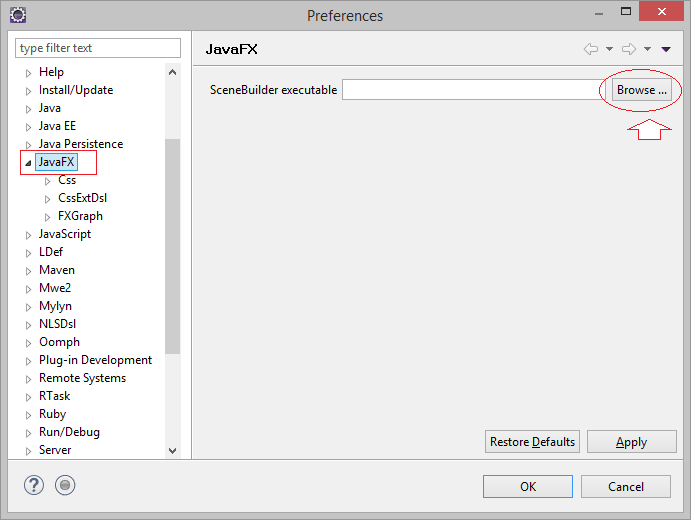The width and height of the screenshot is (691, 520).
Task: Select Ruby in the tree
Action: click(52, 414)
